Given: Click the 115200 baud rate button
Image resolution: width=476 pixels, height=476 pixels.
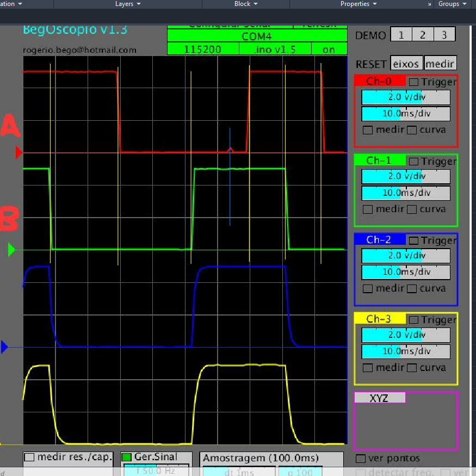Looking at the screenshot, I should pyautogui.click(x=203, y=49).
